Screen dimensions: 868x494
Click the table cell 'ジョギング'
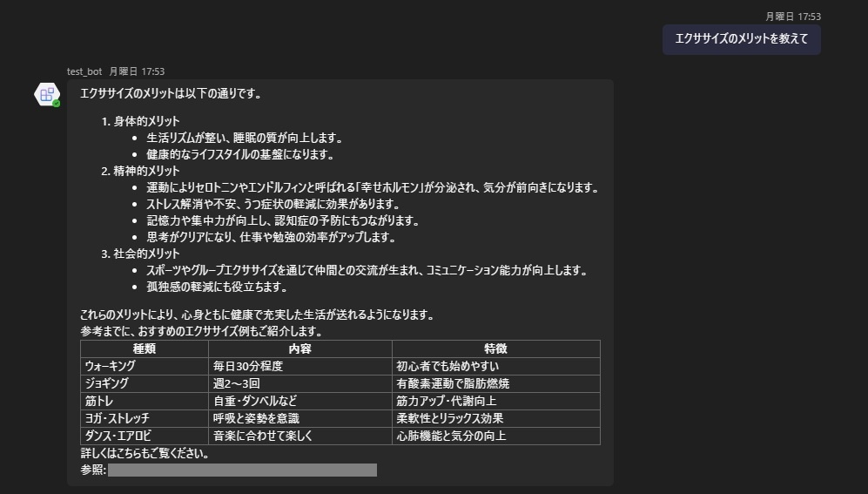pos(145,383)
